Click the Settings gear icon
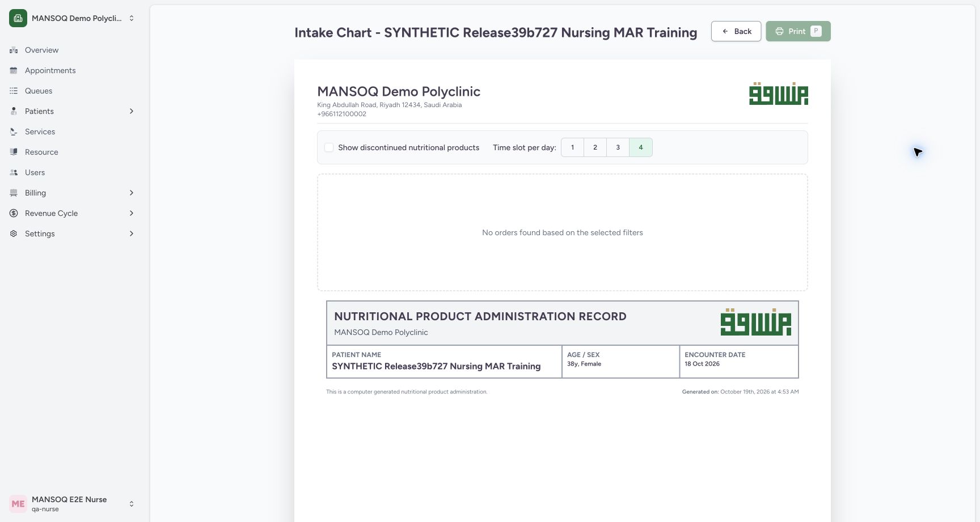 (x=14, y=234)
